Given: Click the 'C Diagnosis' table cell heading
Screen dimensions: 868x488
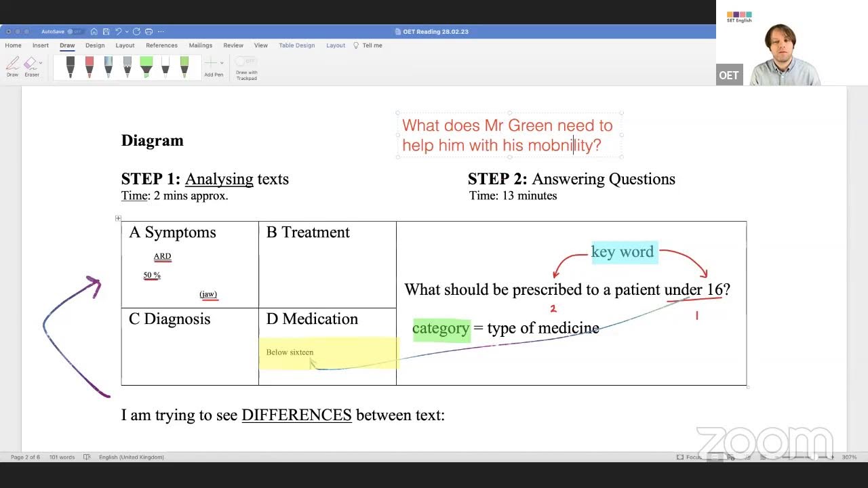Looking at the screenshot, I should [x=170, y=319].
